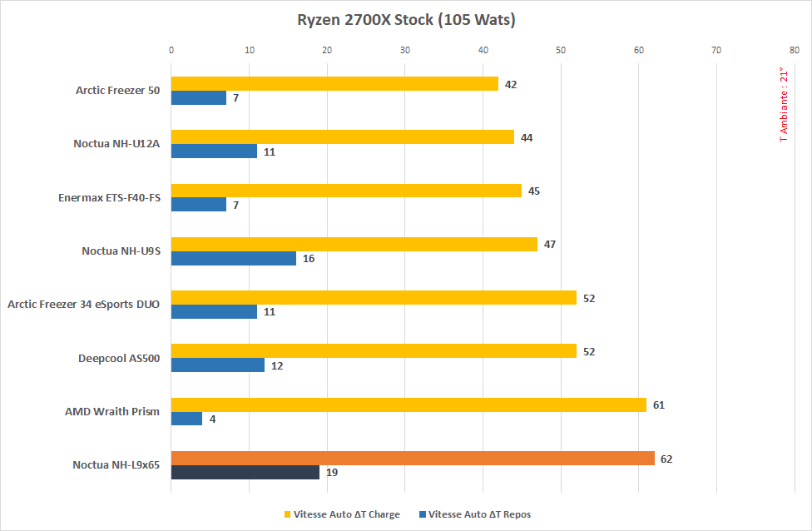This screenshot has height=531, width=812.
Task: Click the blue Vitesse Auto ΔT Repos legend swatch
Action: pyautogui.click(x=422, y=514)
